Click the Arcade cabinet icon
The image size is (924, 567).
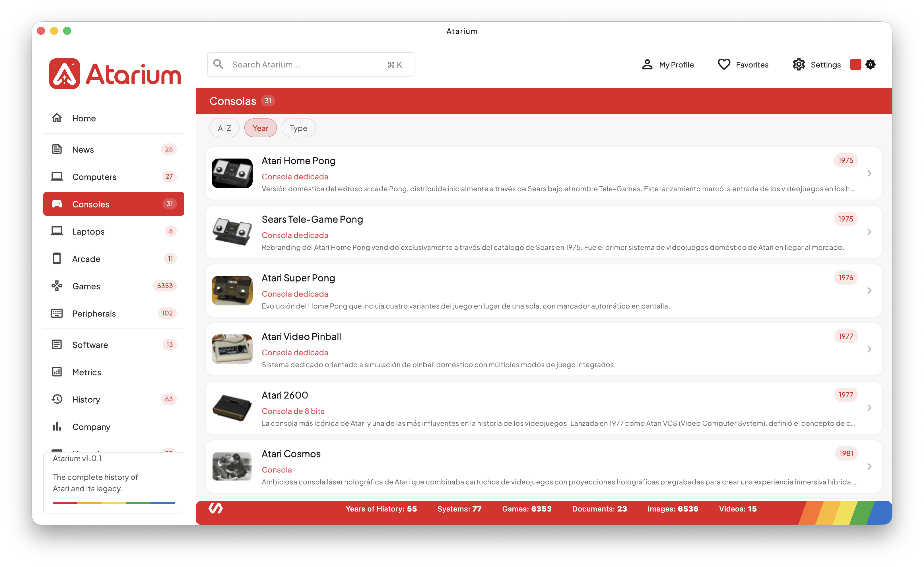click(x=57, y=259)
